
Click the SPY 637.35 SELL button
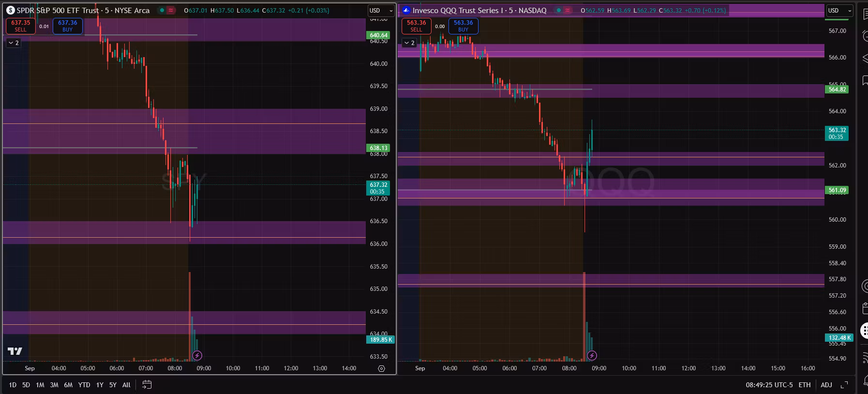21,26
